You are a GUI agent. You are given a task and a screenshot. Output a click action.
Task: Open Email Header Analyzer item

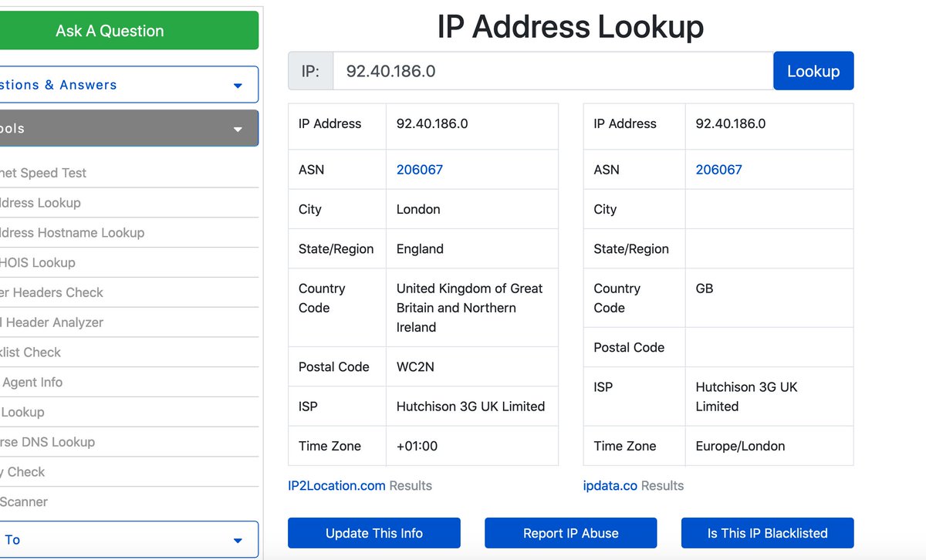click(x=52, y=322)
